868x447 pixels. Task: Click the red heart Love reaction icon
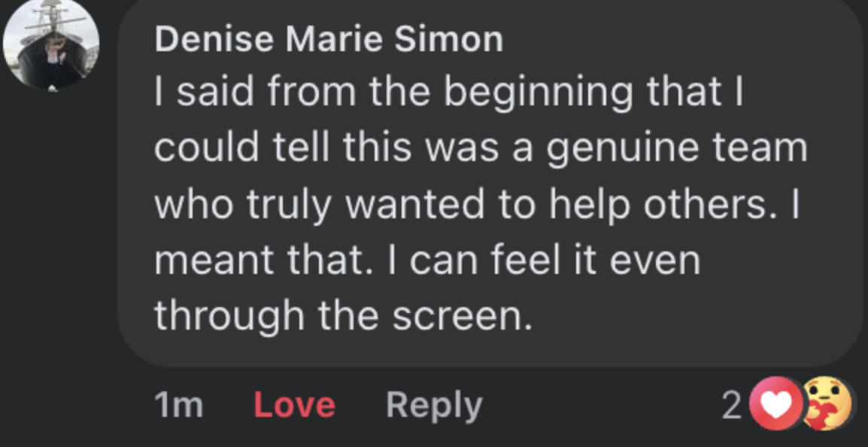point(775,405)
